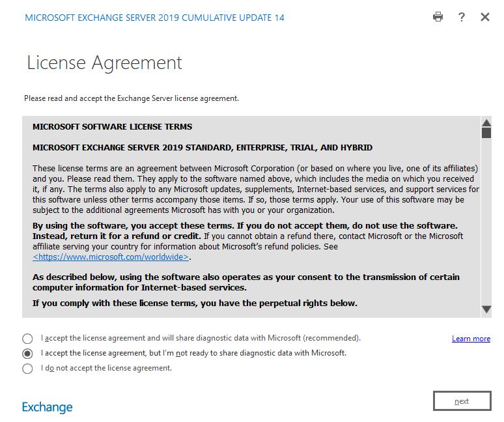
Task: Choose 'I do not accept the license agreement'
Action: click(27, 369)
